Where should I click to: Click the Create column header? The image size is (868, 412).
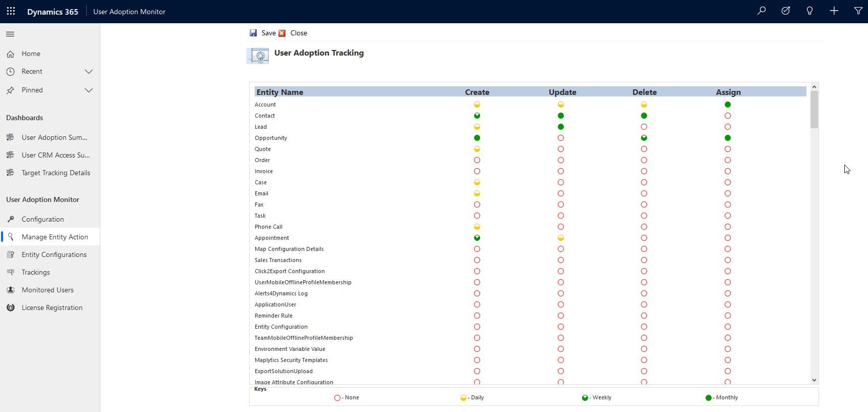(x=477, y=92)
